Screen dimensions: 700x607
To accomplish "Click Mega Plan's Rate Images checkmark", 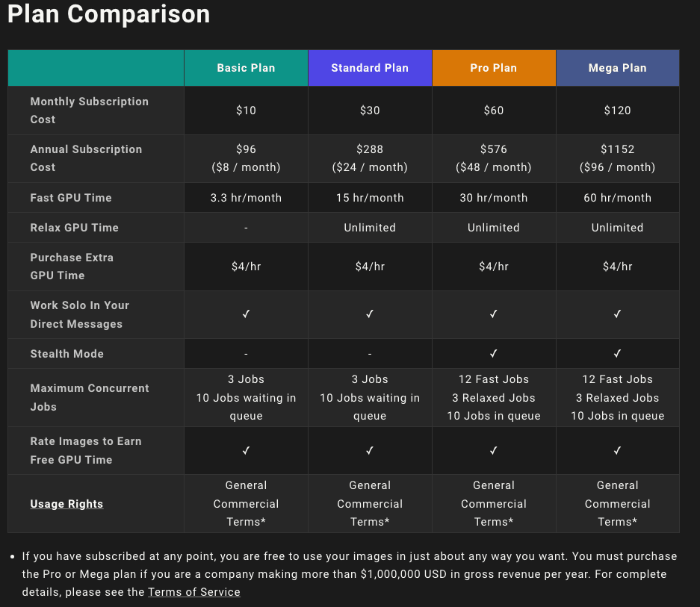I will [x=618, y=450].
